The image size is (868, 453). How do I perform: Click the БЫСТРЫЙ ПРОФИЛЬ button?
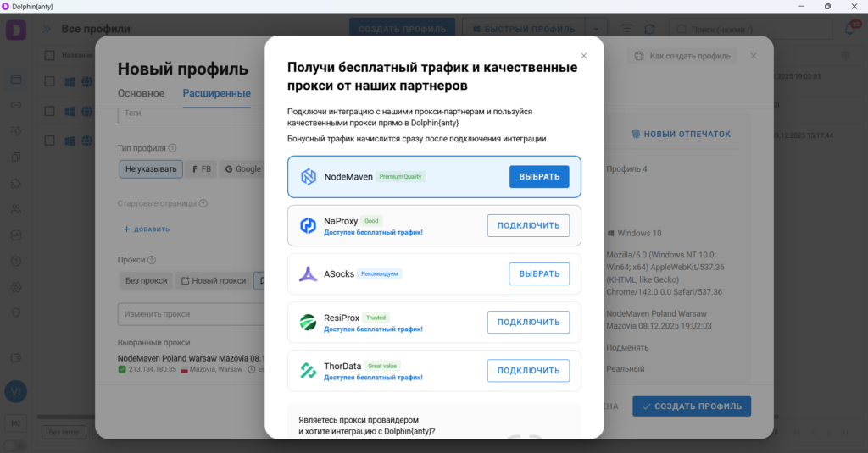(523, 29)
